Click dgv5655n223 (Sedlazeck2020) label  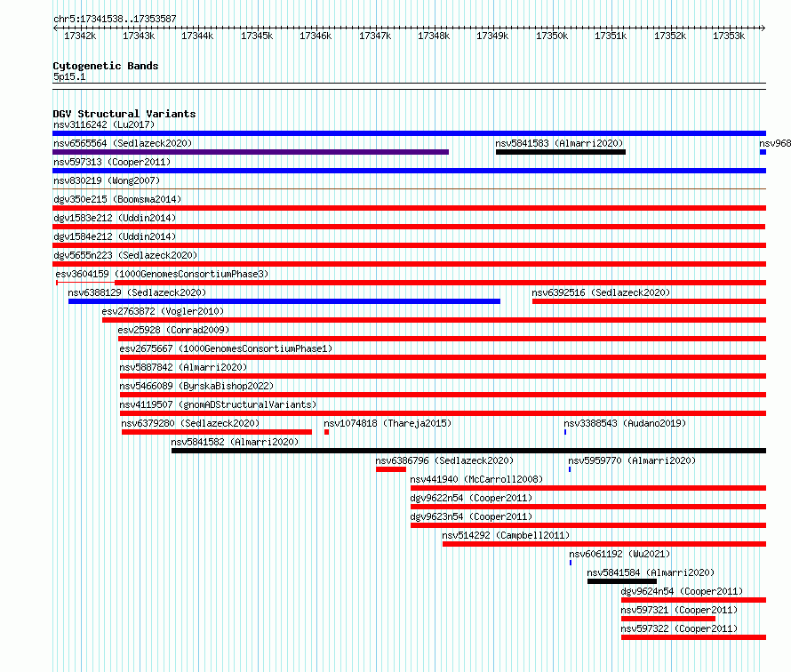125,255
